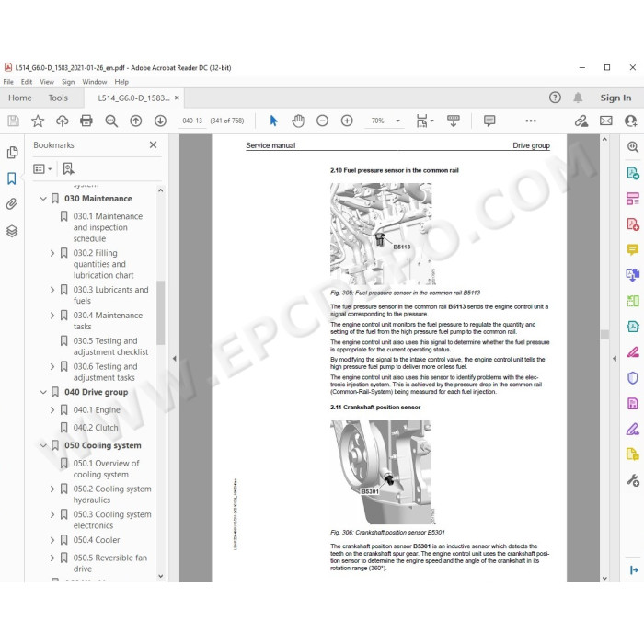The image size is (644, 644).
Task: Activate the Hand pan tool
Action: 298,121
